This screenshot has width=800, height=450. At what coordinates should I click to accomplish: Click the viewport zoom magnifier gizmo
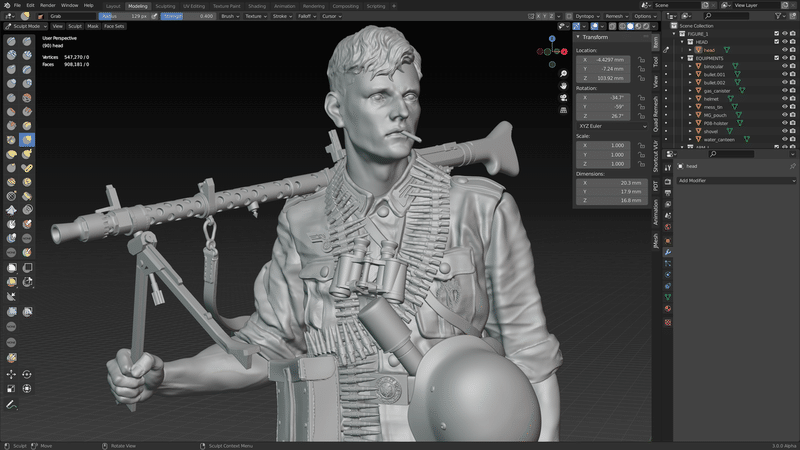tap(563, 74)
